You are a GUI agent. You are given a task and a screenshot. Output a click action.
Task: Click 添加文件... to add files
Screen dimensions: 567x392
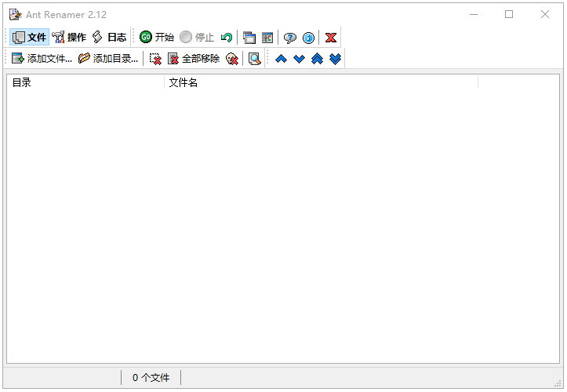coord(42,59)
